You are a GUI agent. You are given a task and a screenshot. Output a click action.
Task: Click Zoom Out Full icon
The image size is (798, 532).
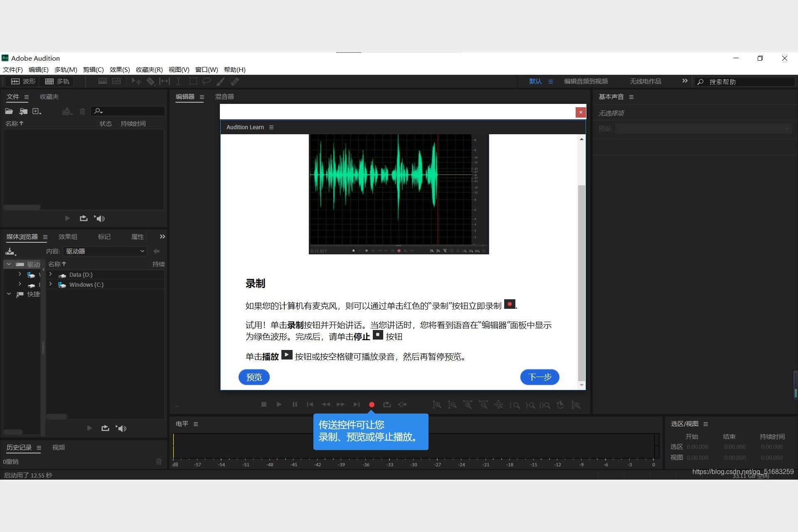click(x=499, y=405)
